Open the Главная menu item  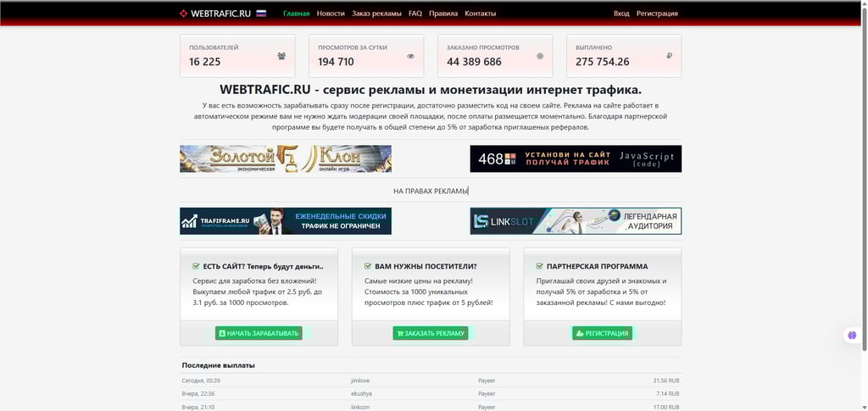pos(296,14)
